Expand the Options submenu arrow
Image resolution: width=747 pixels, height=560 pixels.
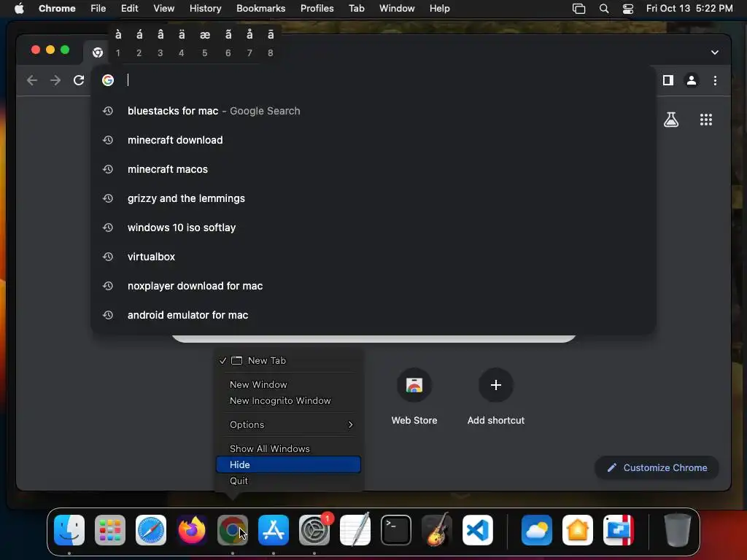click(351, 424)
